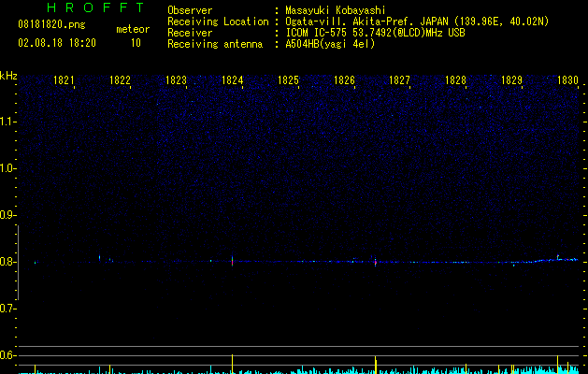
Task: Select the 1822 time marker
Action: [x=120, y=80]
